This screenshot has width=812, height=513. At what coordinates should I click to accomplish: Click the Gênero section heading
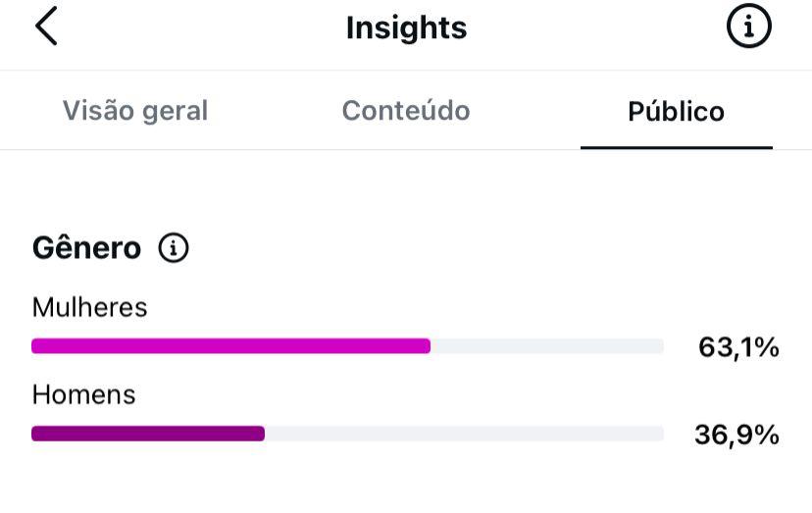click(86, 248)
